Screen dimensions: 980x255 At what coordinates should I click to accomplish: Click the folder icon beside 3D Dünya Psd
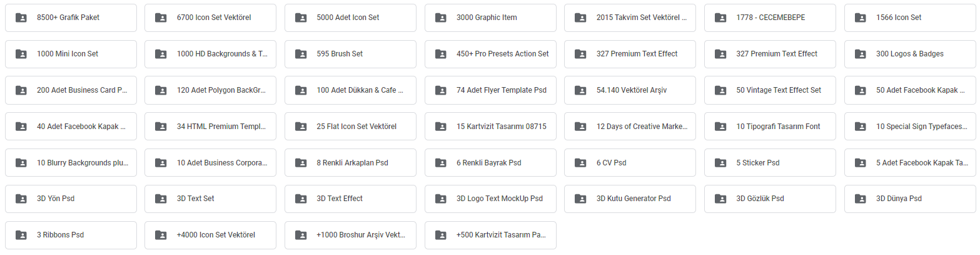[x=861, y=199]
